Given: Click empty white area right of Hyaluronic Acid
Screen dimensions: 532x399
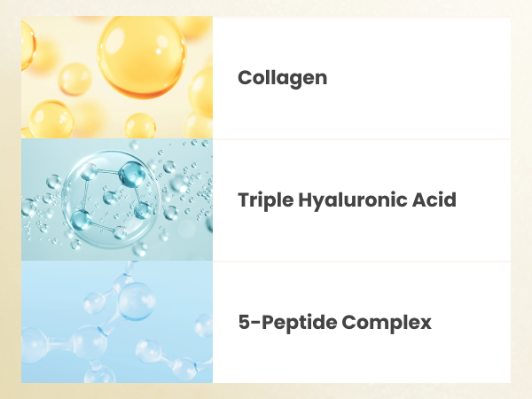Looking at the screenshot, I should 483,200.
